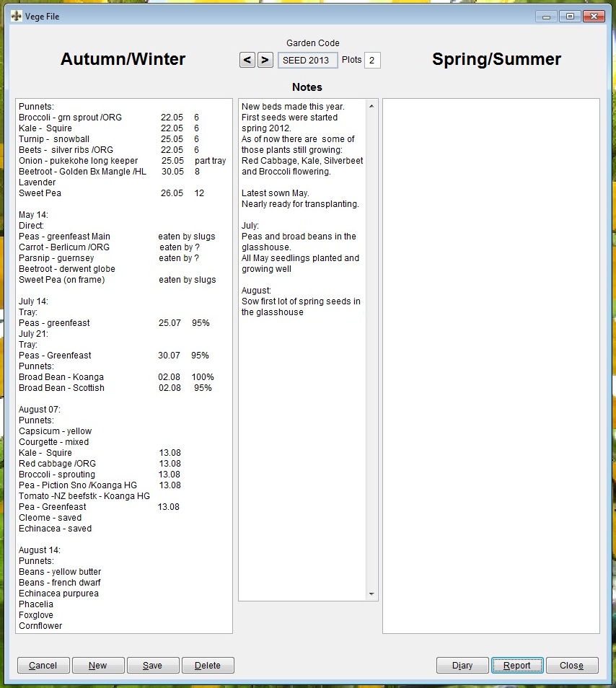616x688 pixels.
Task: Click note 'Nearly ready for transplanting.'
Action: pyautogui.click(x=301, y=204)
